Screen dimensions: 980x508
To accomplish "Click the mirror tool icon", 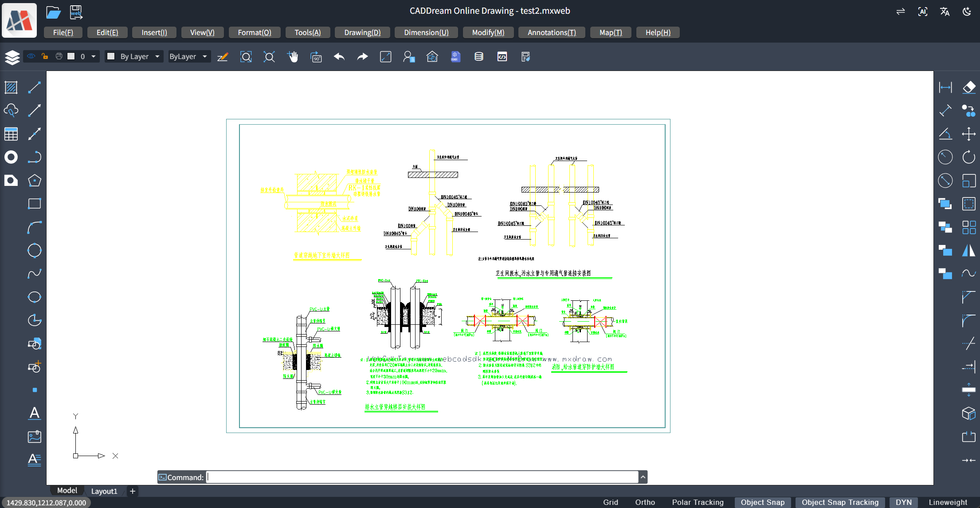I will coord(969,250).
